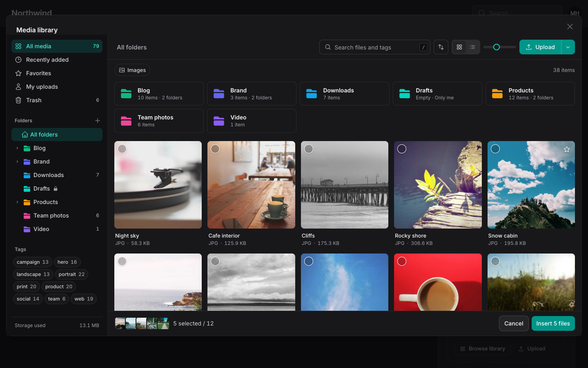588x368 pixels.
Task: Expand the Blog folder in the tree
Action: point(17,148)
